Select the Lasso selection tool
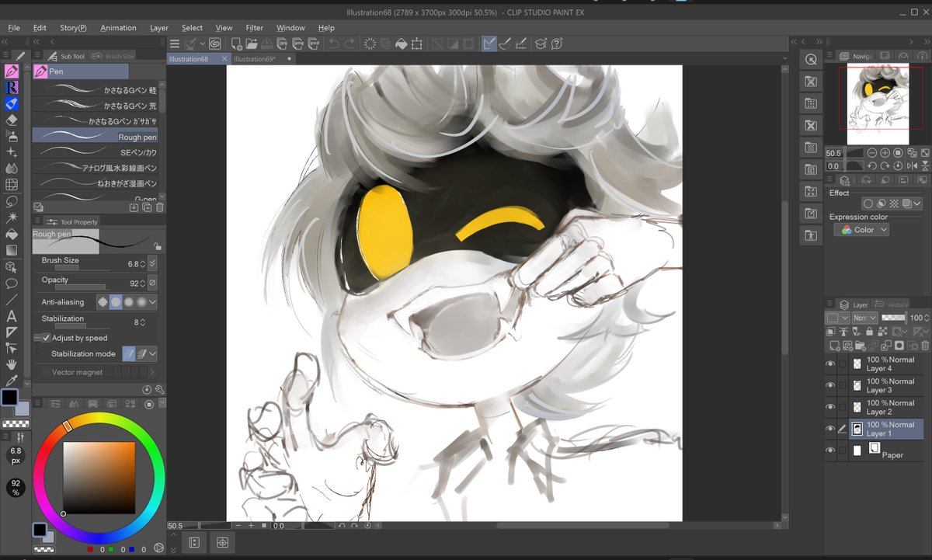932x560 pixels. pyautogui.click(x=12, y=201)
